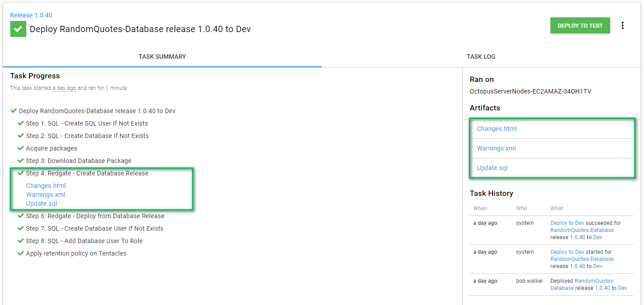Open 1.0.40 link in bob.walker history entry

pos(603,288)
